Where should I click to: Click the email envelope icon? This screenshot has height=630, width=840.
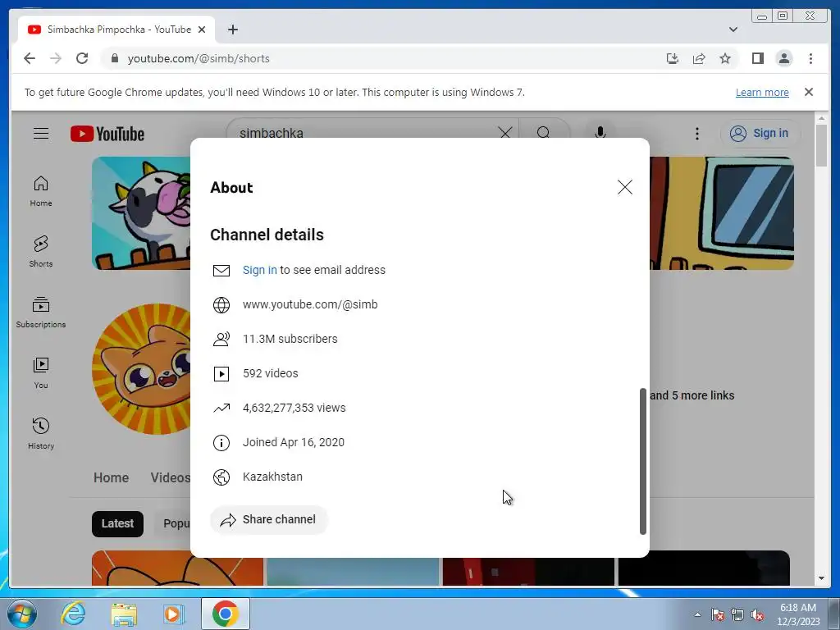221,270
